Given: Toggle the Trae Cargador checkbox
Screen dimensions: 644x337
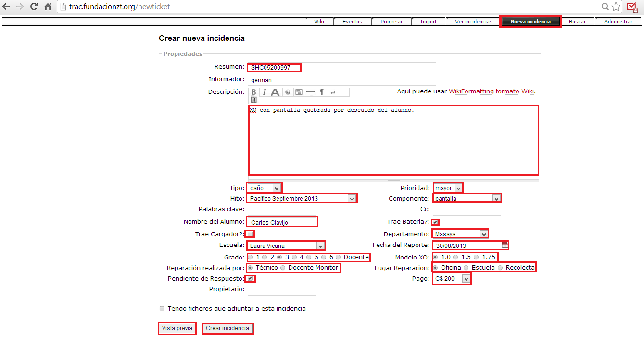Looking at the screenshot, I should tap(250, 234).
